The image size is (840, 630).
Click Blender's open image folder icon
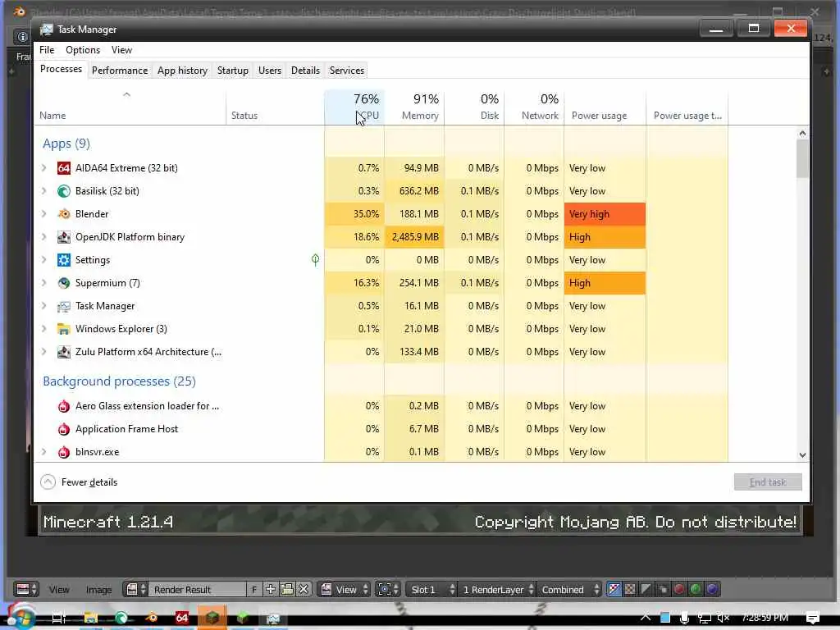click(287, 590)
